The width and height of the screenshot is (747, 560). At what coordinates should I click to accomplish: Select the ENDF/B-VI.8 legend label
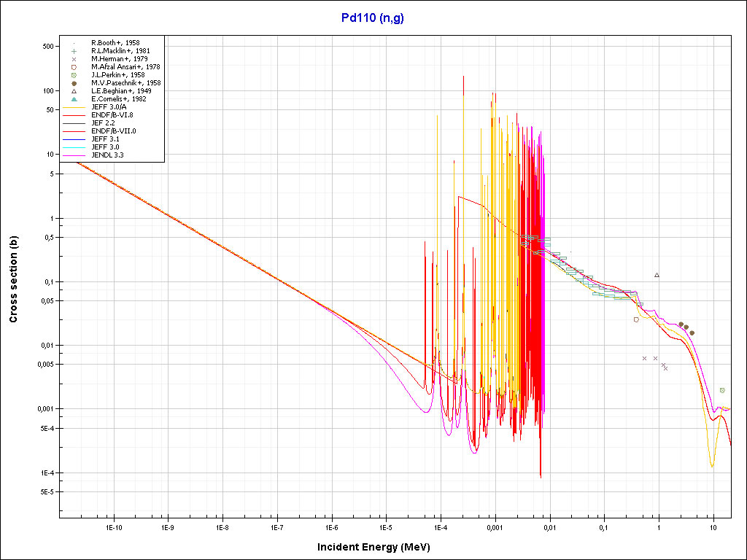pyautogui.click(x=112, y=114)
